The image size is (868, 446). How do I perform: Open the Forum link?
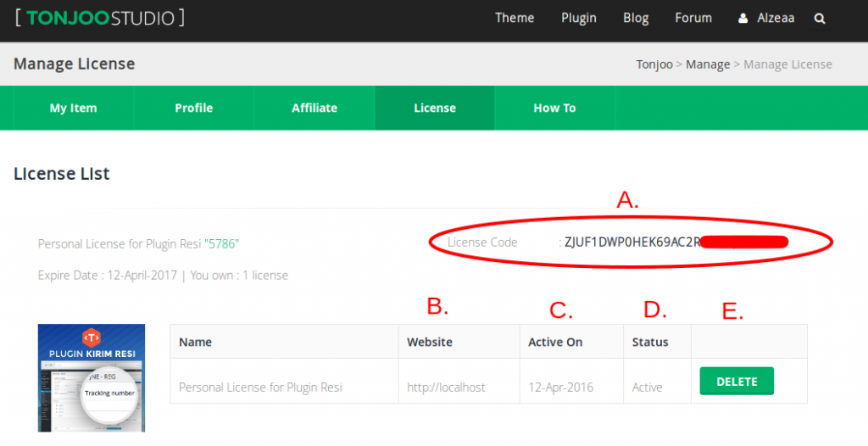pos(693,18)
